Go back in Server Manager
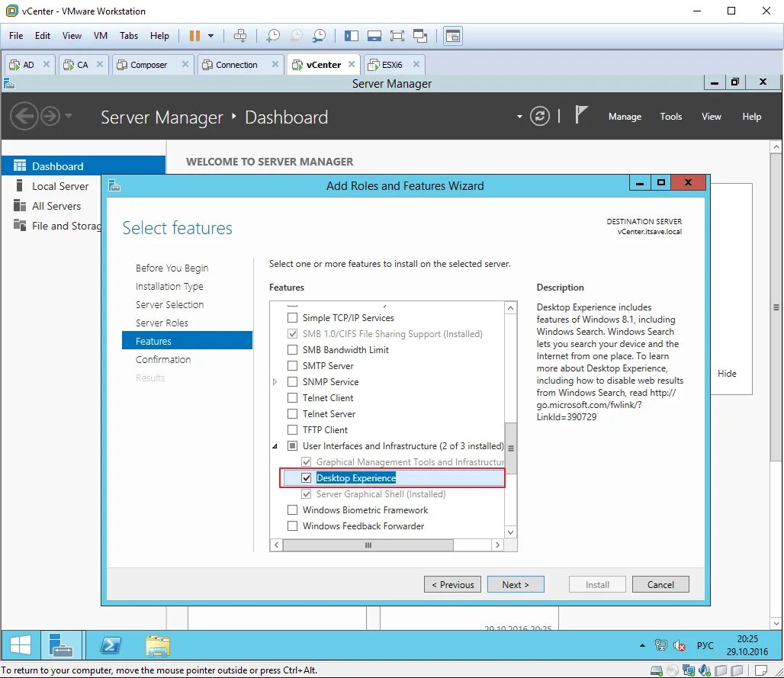This screenshot has width=784, height=678. [x=24, y=117]
